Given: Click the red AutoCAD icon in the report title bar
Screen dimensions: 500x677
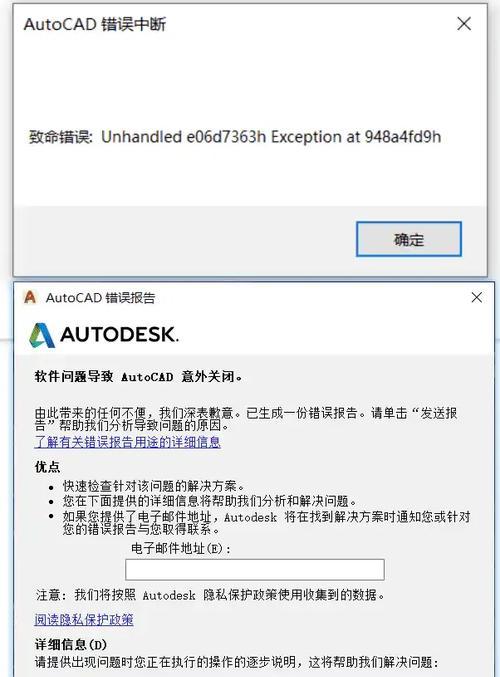Looking at the screenshot, I should pyautogui.click(x=30, y=297).
